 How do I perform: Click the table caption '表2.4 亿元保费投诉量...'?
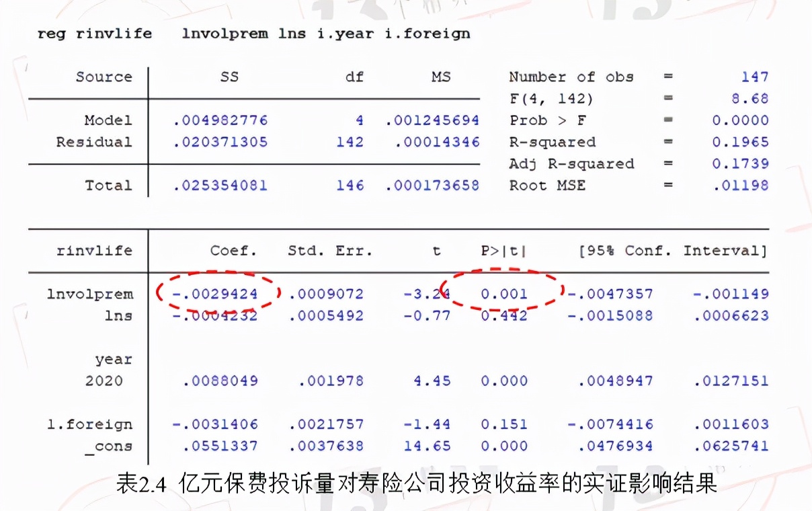pyautogui.click(x=417, y=483)
